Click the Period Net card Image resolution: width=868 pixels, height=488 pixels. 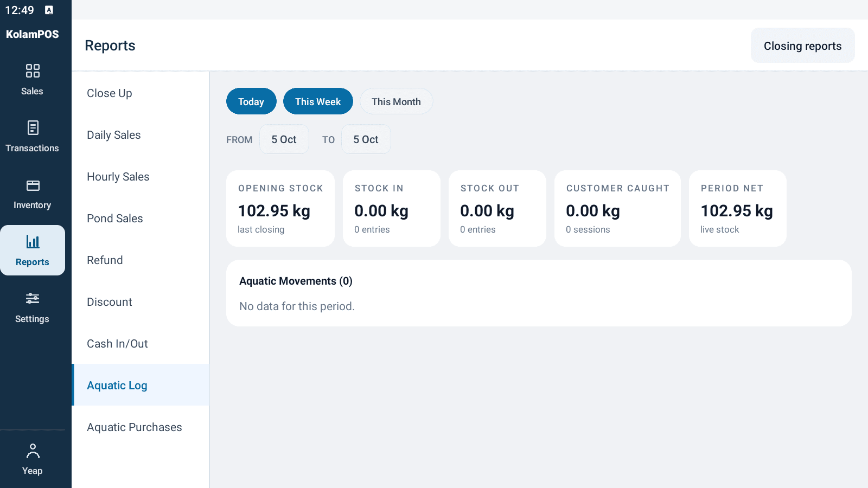tap(738, 208)
